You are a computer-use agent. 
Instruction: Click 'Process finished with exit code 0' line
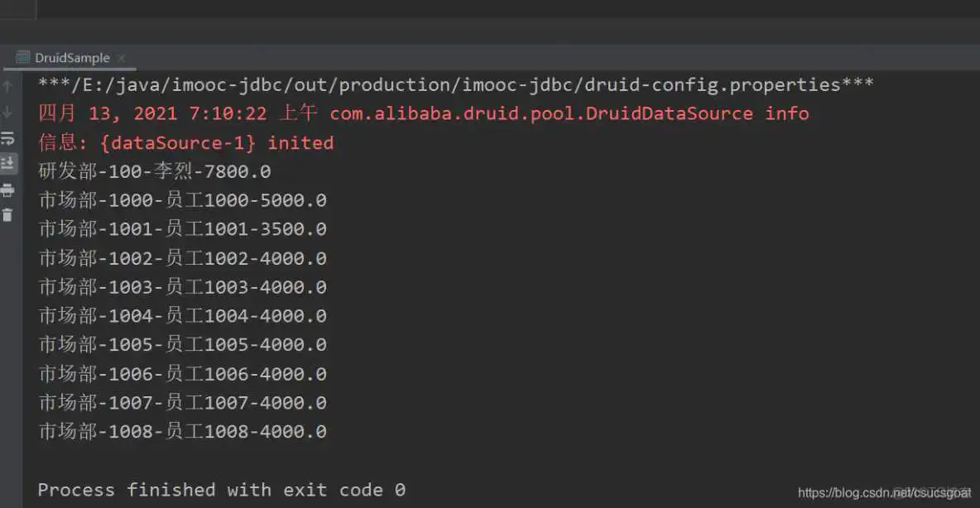click(222, 490)
